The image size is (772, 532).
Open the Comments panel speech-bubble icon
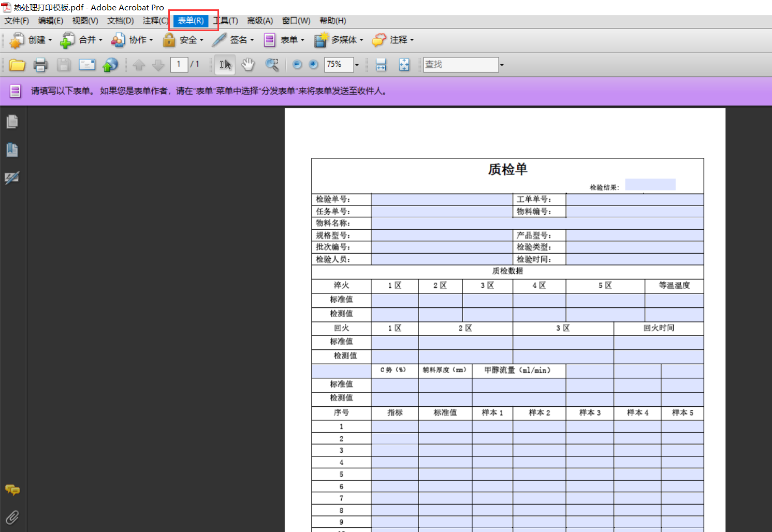pyautogui.click(x=12, y=490)
